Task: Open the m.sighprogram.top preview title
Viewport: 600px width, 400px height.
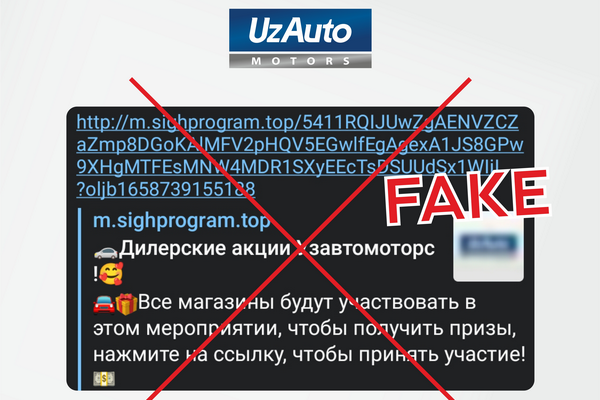Action: (181, 221)
